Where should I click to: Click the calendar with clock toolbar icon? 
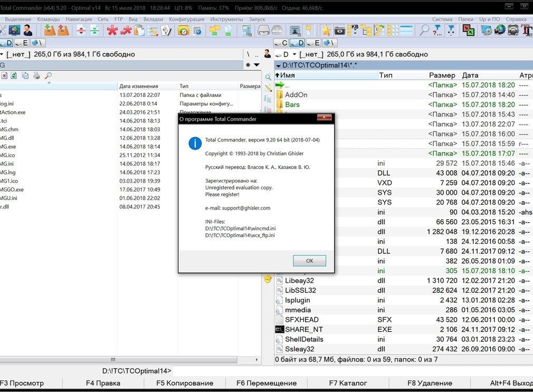(197, 31)
